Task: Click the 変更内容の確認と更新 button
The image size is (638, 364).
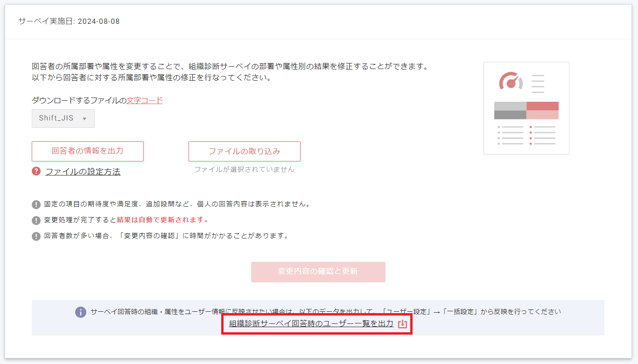Action: tap(318, 272)
